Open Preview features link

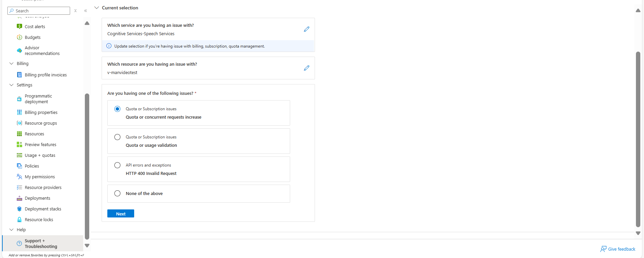point(41,144)
